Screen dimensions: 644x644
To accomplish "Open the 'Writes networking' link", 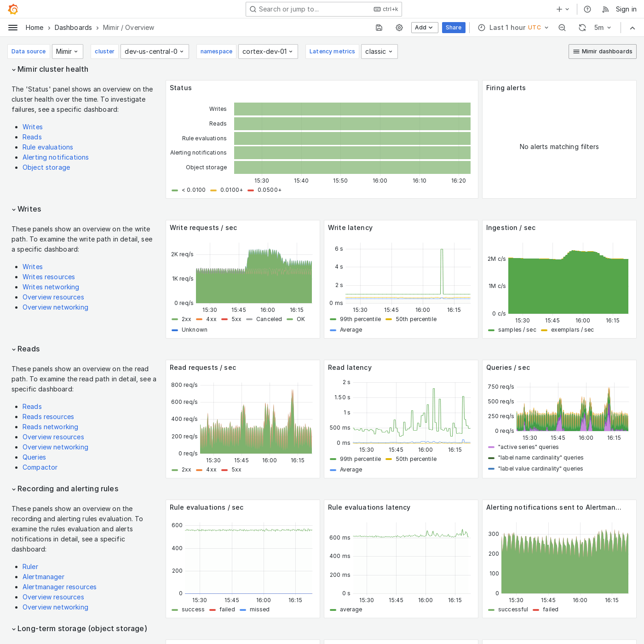I will coord(51,287).
